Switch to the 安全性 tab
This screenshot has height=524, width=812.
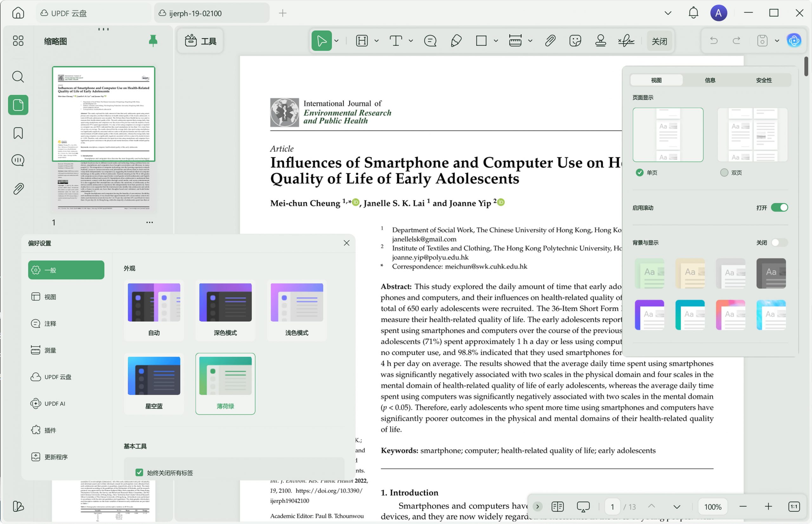(x=764, y=80)
